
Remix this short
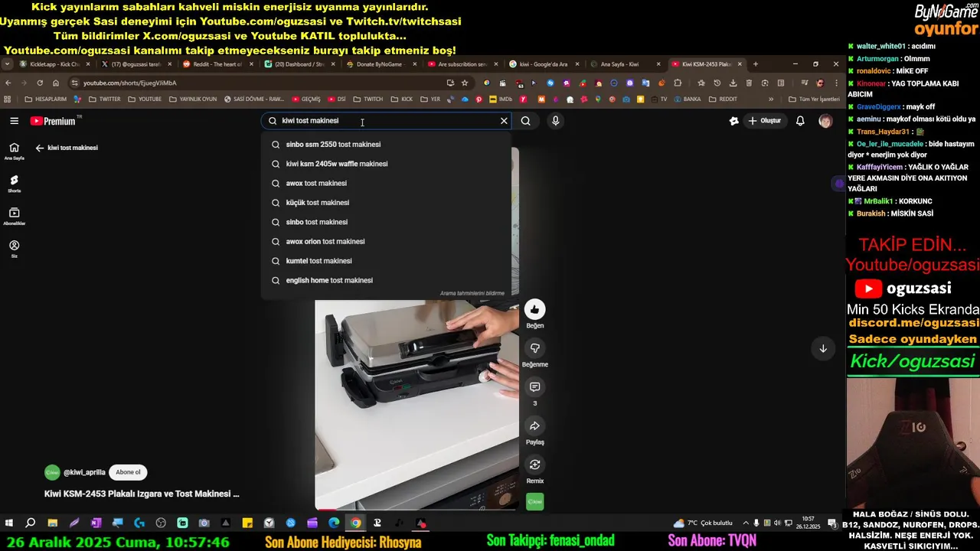534,465
